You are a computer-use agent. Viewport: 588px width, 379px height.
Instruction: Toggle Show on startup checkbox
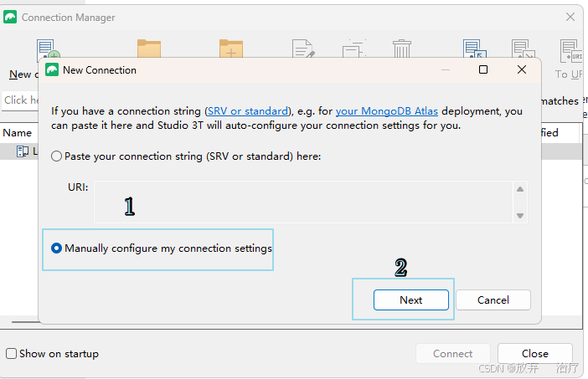click(11, 354)
